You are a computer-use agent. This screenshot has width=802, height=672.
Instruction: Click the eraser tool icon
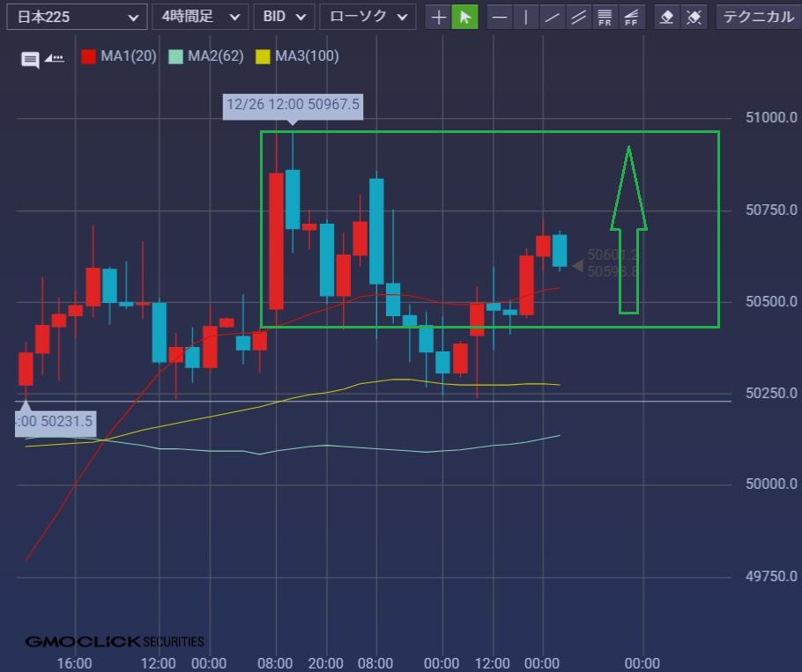(668, 17)
